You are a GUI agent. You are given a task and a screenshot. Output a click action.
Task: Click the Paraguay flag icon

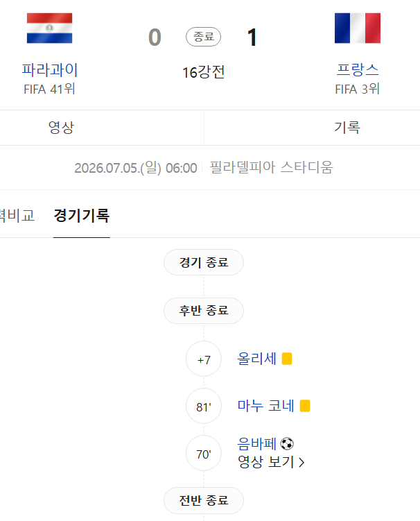coord(49,28)
